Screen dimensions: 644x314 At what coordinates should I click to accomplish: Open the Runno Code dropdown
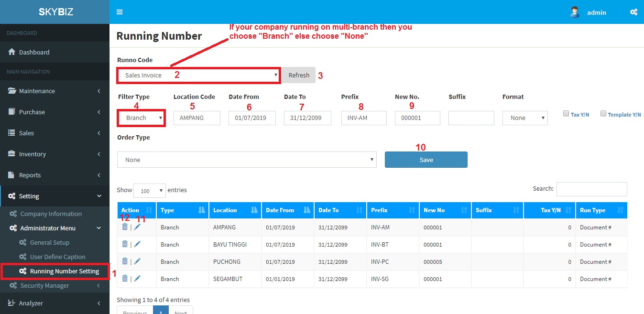point(199,76)
